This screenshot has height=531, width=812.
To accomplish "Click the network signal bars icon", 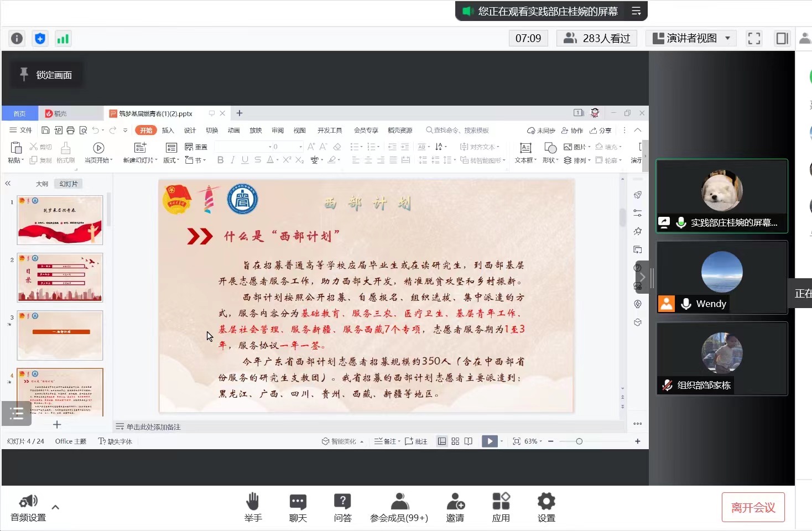I will click(63, 38).
